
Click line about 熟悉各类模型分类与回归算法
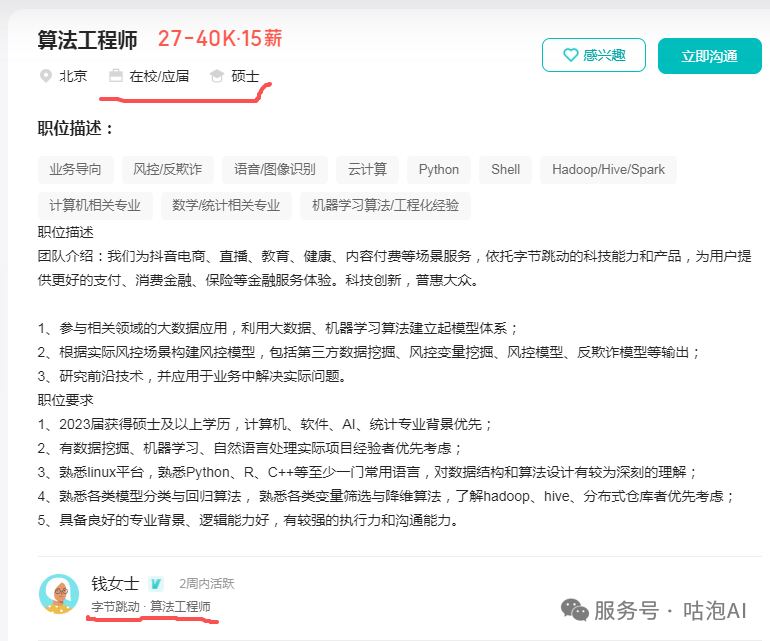386,496
